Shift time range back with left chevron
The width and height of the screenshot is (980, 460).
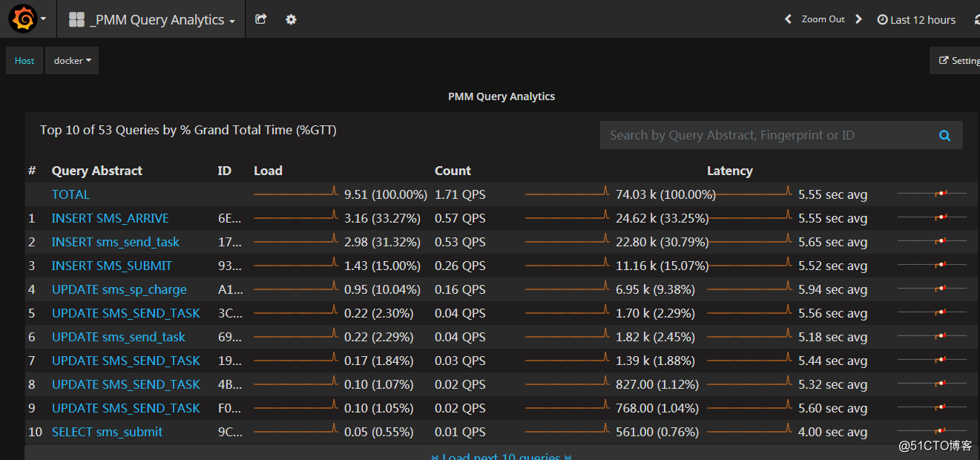pos(788,19)
